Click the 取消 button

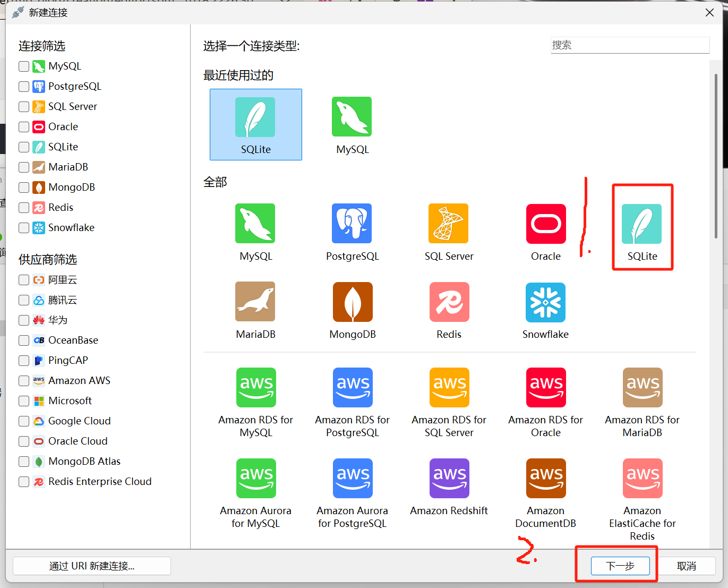click(686, 566)
